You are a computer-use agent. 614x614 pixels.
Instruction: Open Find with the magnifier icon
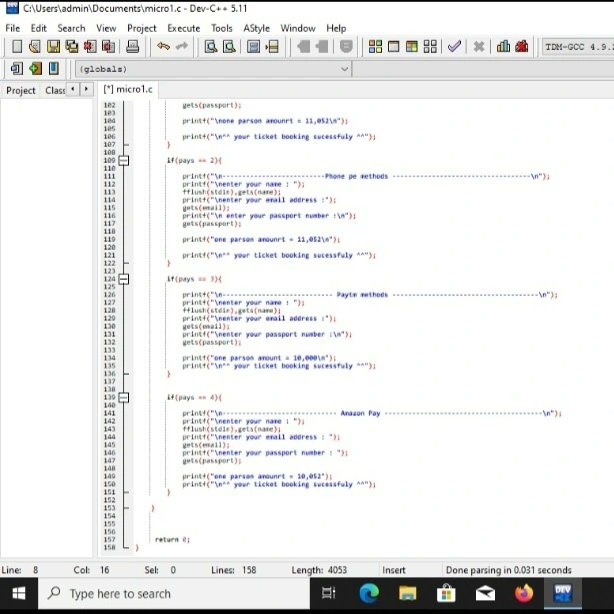pos(211,47)
